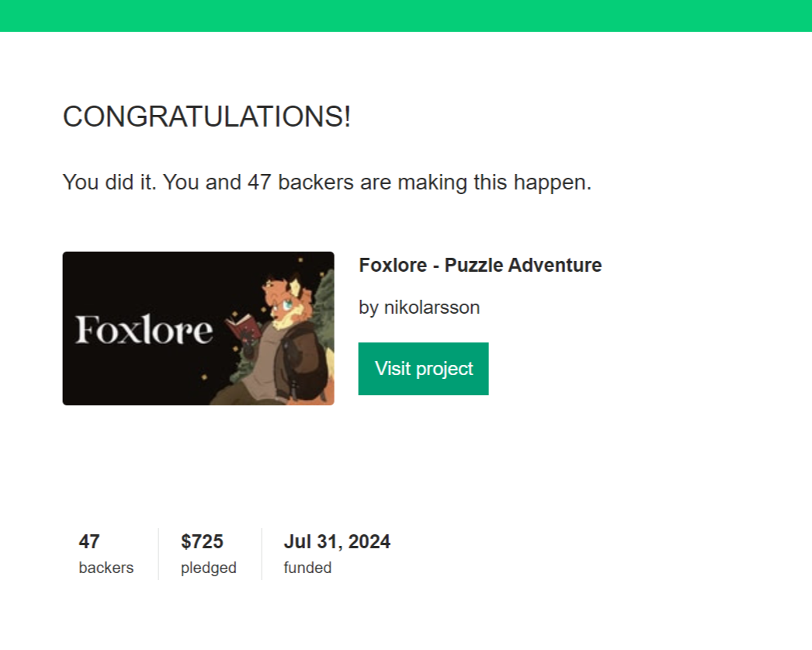812x650 pixels.
Task: Click the Foxlore project thumbnail image
Action: click(198, 328)
